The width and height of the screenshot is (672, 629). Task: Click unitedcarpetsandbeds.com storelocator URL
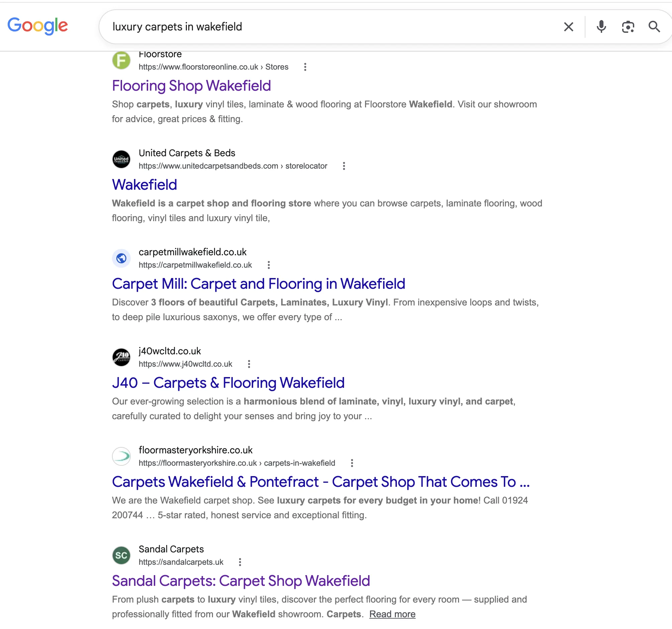(233, 166)
